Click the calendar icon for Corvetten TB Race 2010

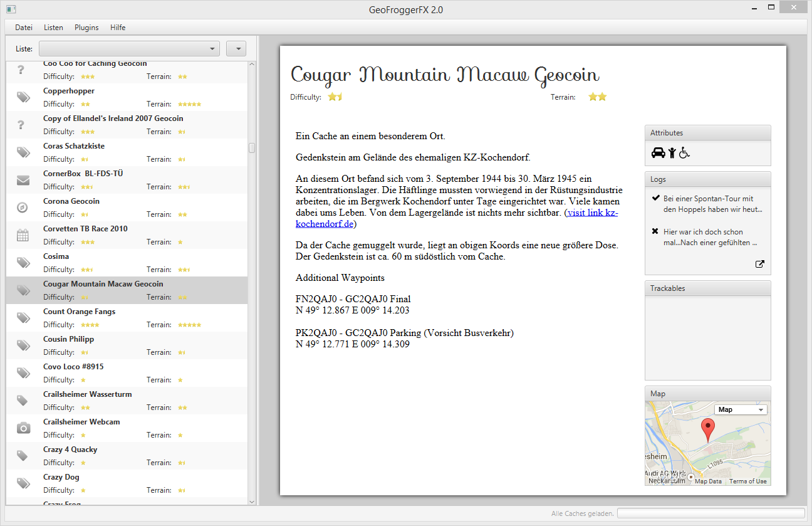(x=23, y=236)
